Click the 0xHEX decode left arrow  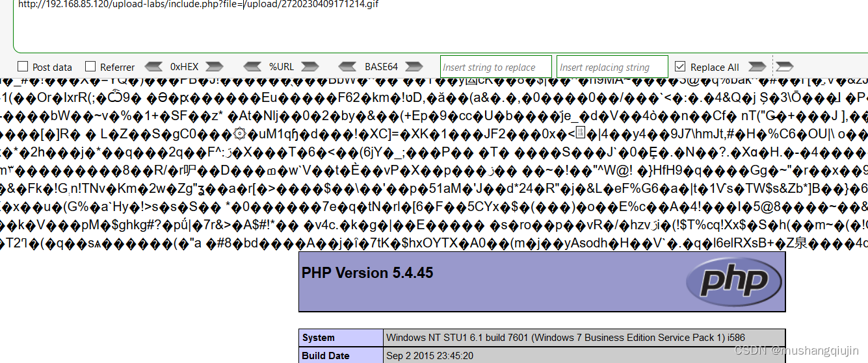pyautogui.click(x=153, y=66)
